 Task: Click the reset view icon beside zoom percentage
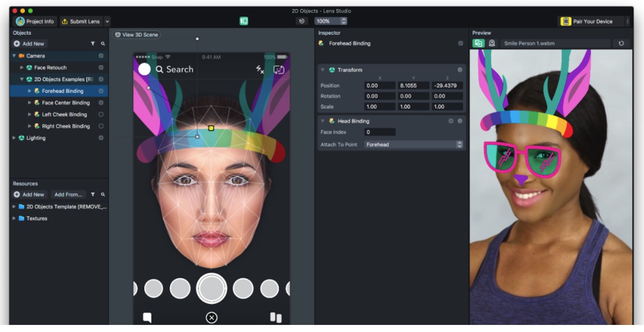pos(302,21)
